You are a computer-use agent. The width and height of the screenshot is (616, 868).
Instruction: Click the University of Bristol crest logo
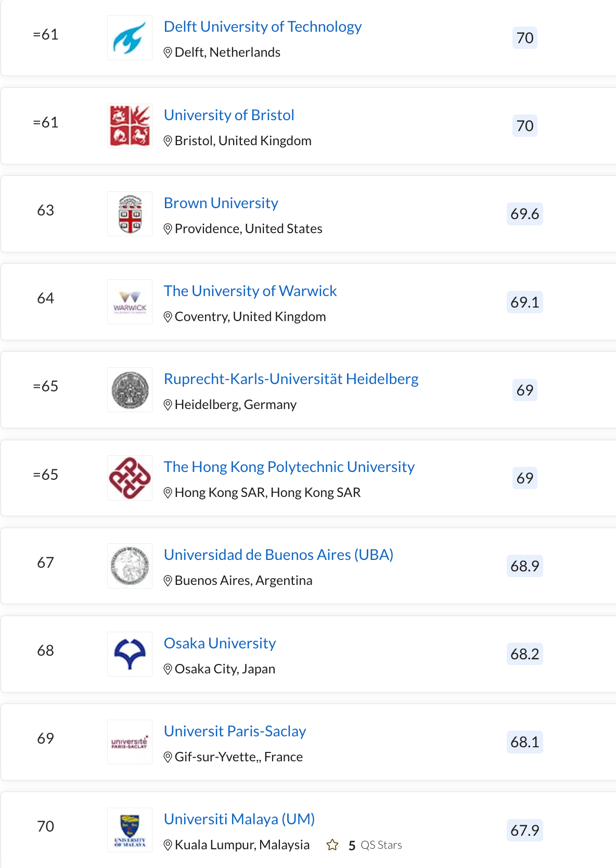click(130, 126)
